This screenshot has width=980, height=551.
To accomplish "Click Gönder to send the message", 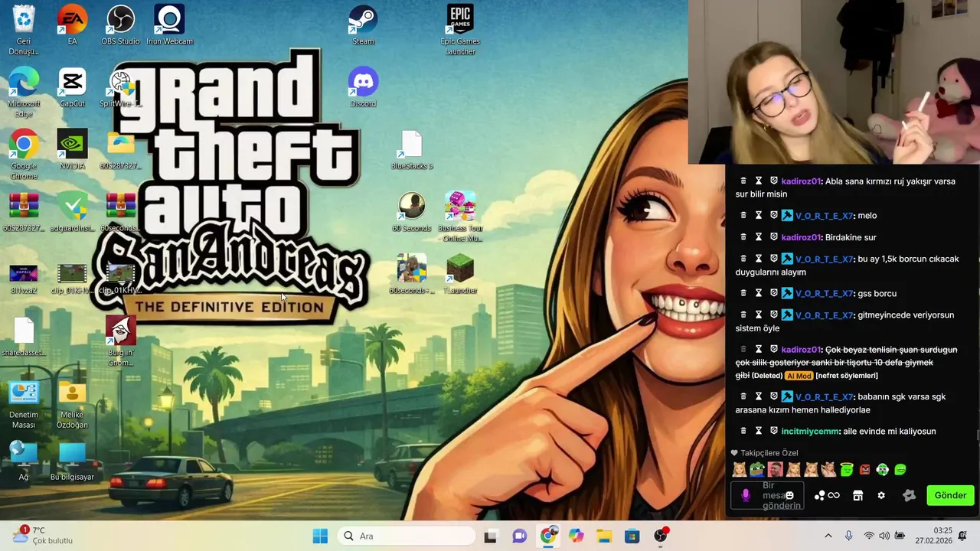I will pyautogui.click(x=950, y=495).
